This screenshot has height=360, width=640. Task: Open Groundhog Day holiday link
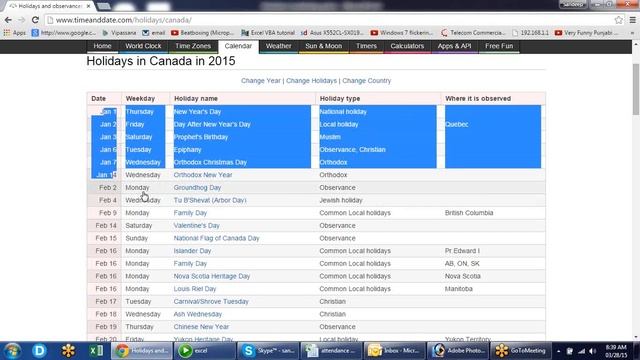point(197,188)
